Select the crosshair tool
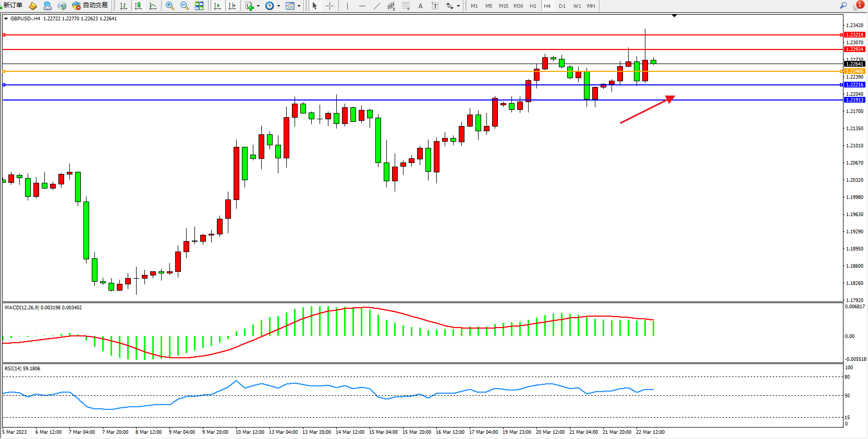Viewport: 868px width, 439px height. pos(329,6)
